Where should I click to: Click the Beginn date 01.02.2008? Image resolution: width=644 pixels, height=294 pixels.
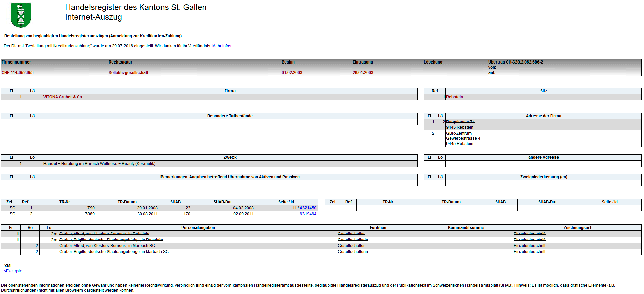(292, 73)
